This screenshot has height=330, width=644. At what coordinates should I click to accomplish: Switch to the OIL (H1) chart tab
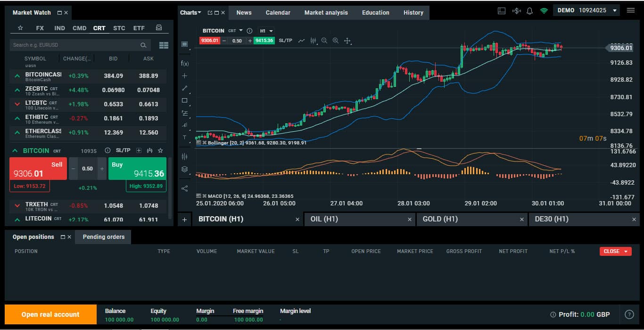pyautogui.click(x=360, y=219)
